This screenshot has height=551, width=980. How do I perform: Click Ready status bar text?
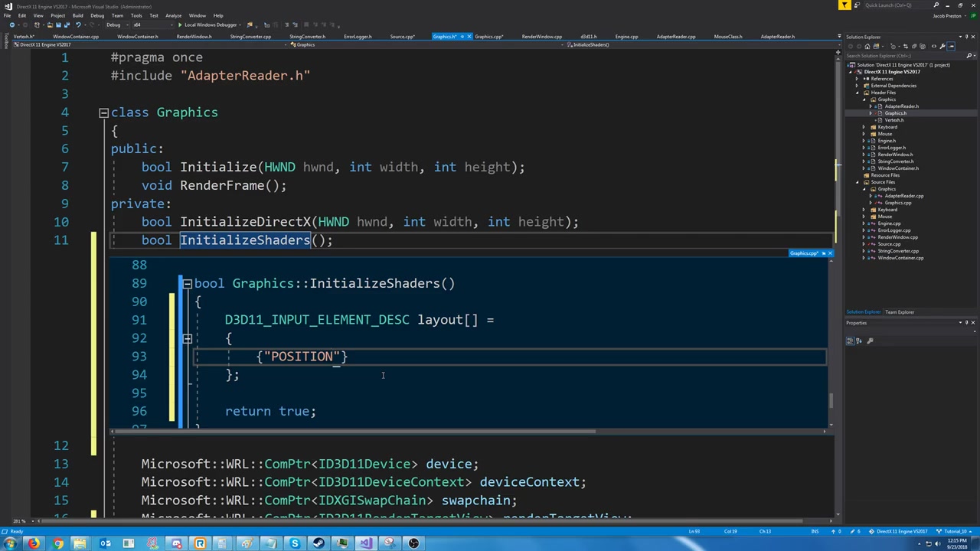15,531
